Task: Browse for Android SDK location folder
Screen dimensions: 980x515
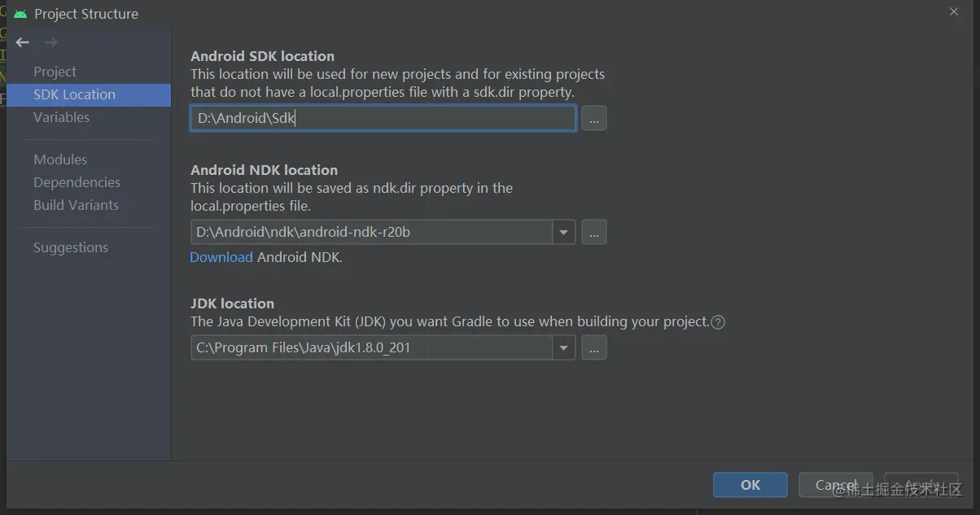Action: pos(594,119)
